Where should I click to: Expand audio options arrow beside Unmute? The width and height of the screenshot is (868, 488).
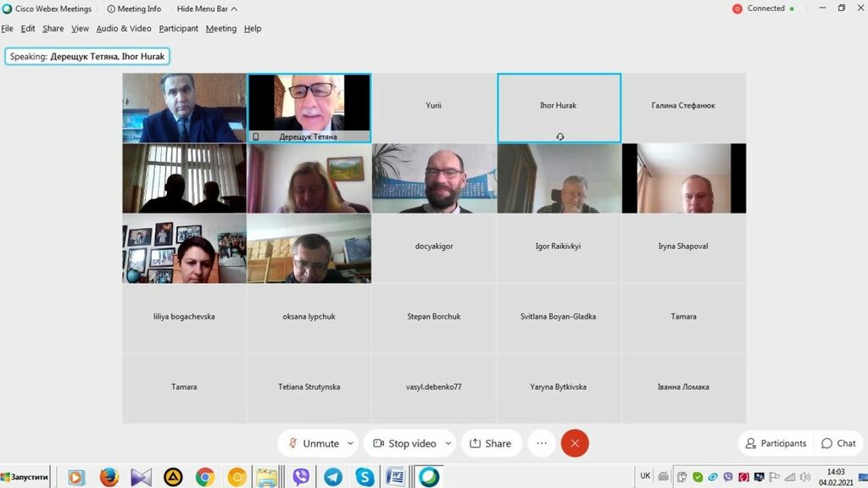pos(350,443)
